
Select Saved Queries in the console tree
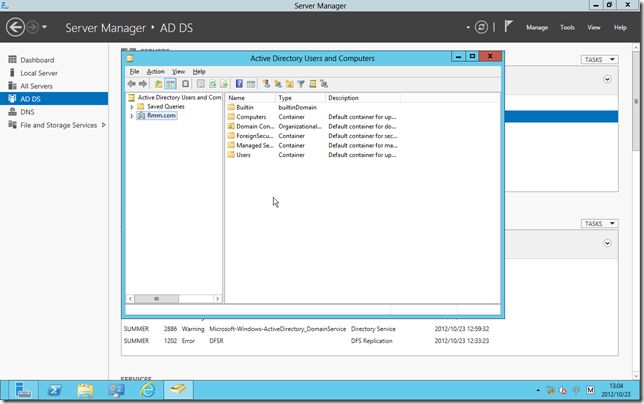coord(166,107)
